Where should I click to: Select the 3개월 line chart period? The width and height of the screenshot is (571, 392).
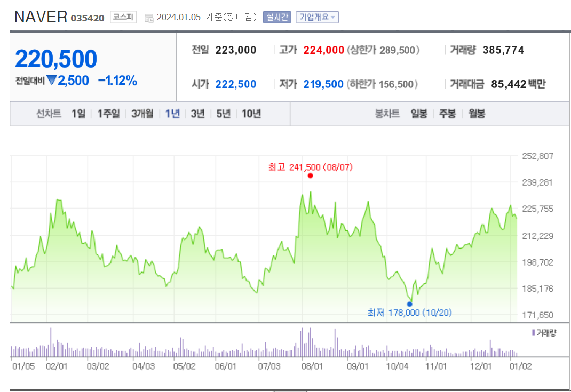point(142,114)
